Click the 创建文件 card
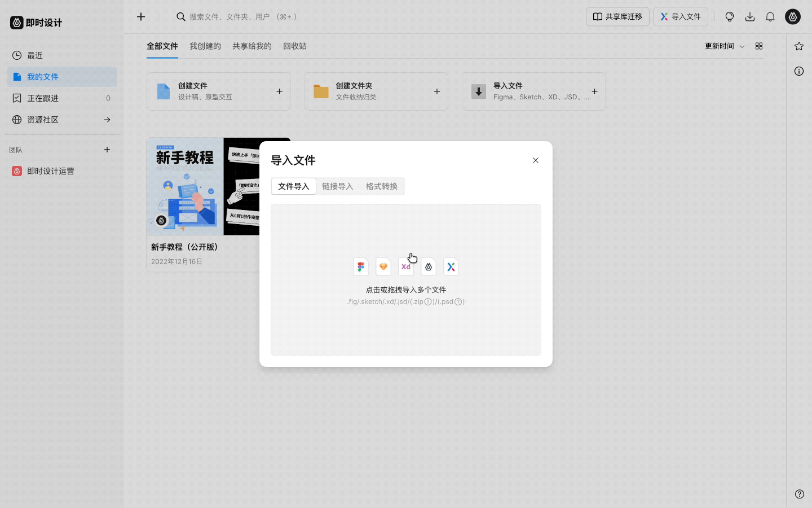The image size is (812, 508). point(219,91)
